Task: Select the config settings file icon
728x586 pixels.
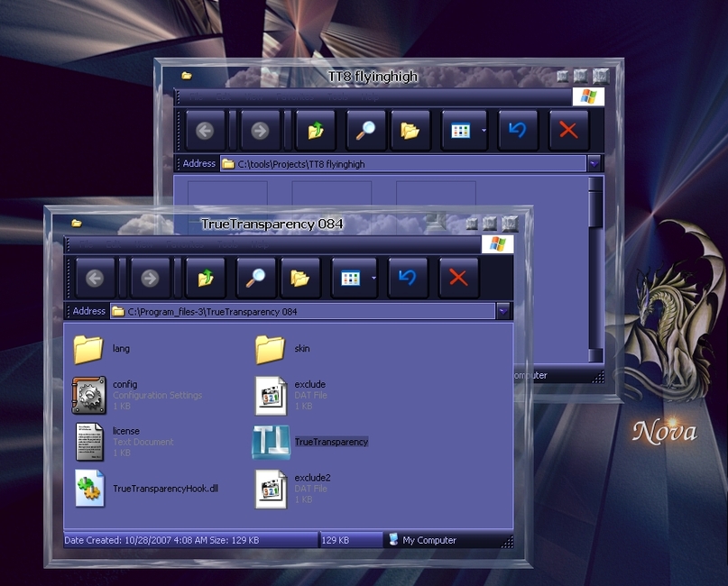Action: [88, 395]
